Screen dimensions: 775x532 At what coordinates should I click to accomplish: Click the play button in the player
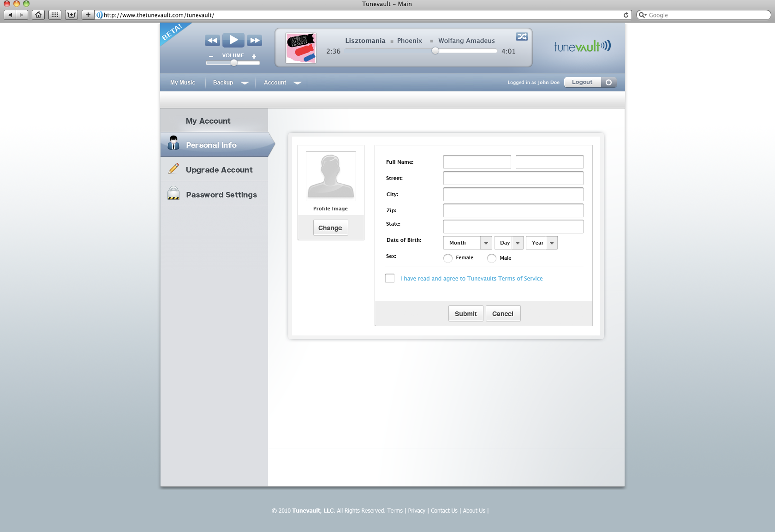[233, 40]
